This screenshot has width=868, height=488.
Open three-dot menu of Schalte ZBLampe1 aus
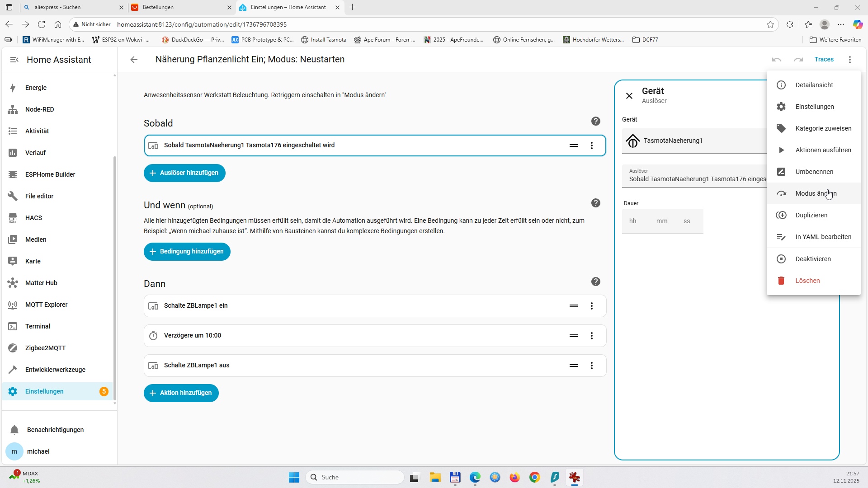[x=591, y=366]
